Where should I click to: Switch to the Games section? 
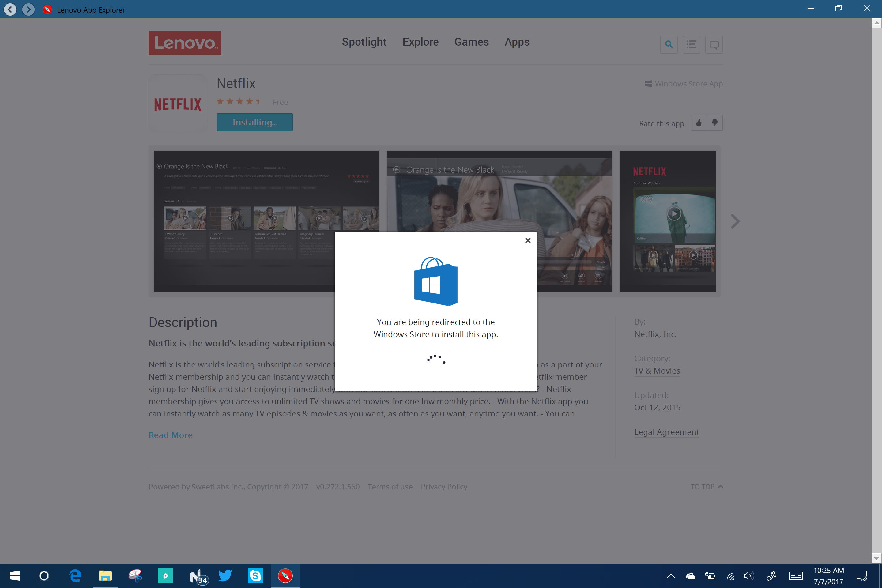[471, 42]
